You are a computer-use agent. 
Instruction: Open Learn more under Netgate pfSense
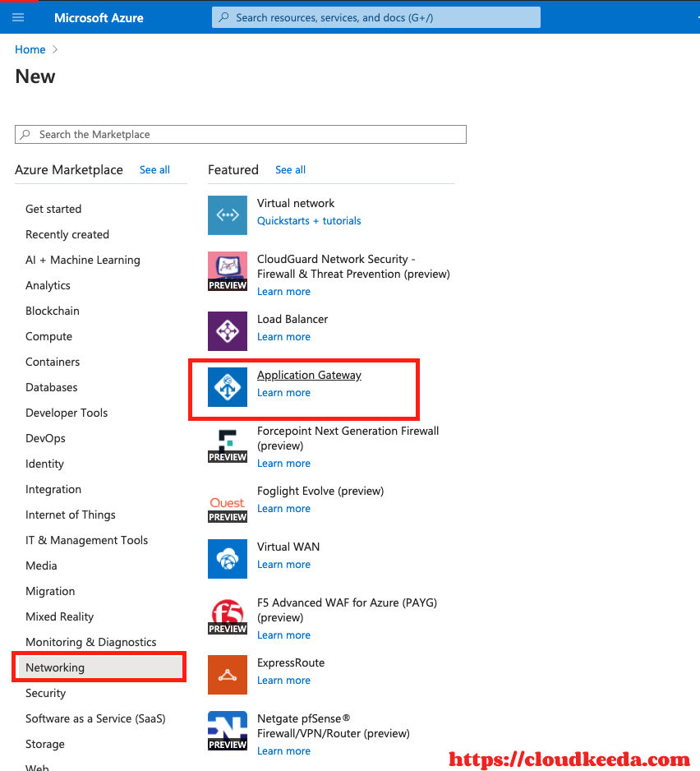coord(283,750)
